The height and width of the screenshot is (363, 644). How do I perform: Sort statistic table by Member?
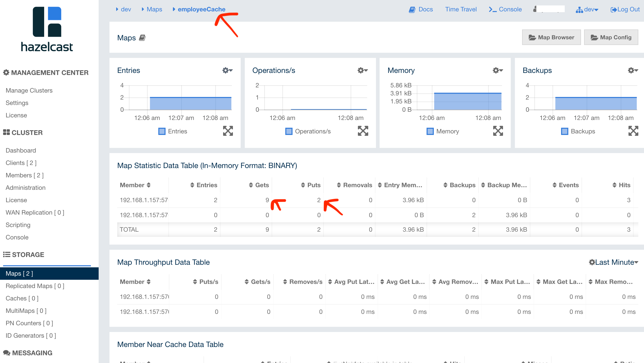click(x=135, y=185)
